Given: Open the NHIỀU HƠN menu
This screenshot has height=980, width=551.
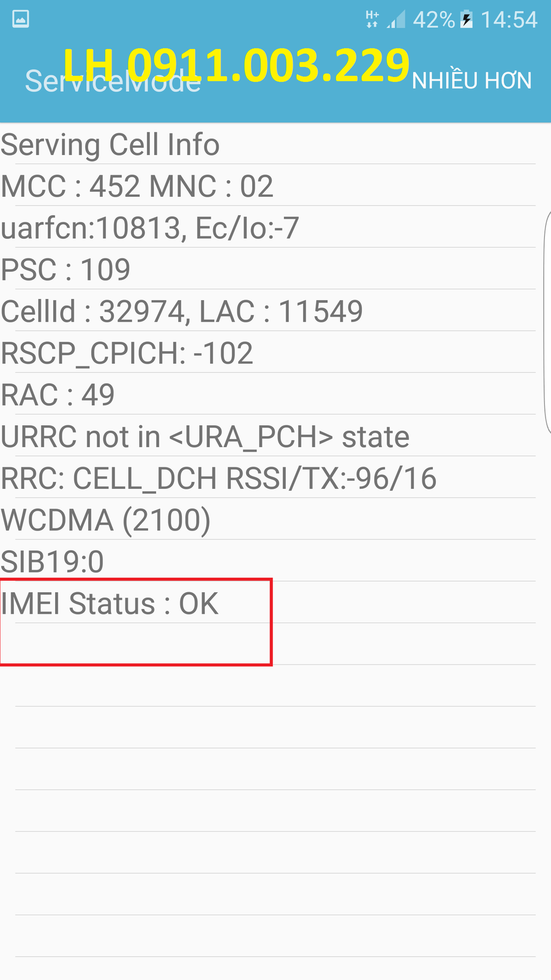Looking at the screenshot, I should pyautogui.click(x=471, y=81).
